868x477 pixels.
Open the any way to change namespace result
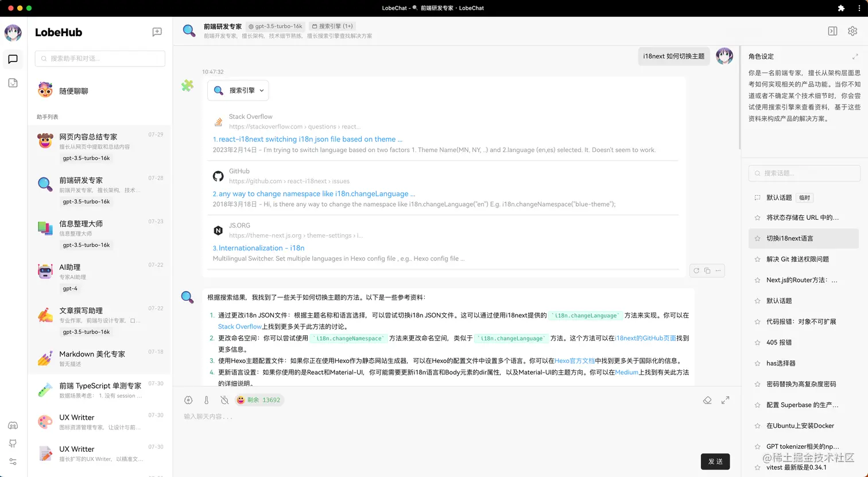click(x=314, y=193)
